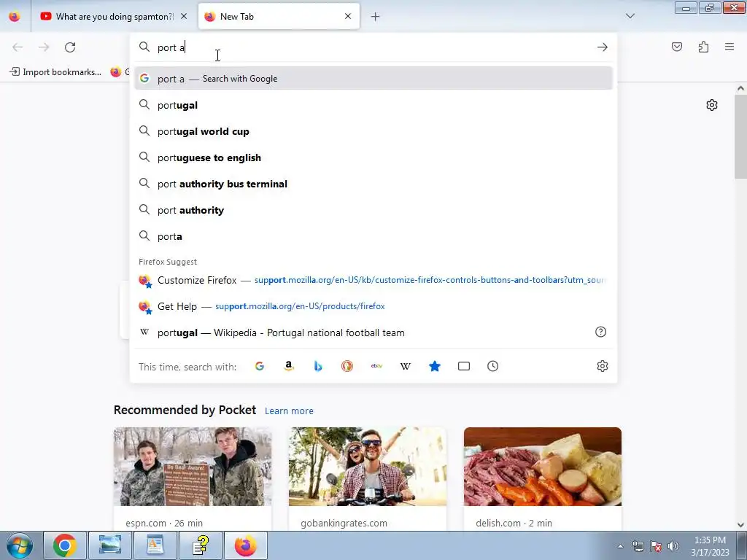
Task: Open picture viewer taskbar app
Action: 110,545
